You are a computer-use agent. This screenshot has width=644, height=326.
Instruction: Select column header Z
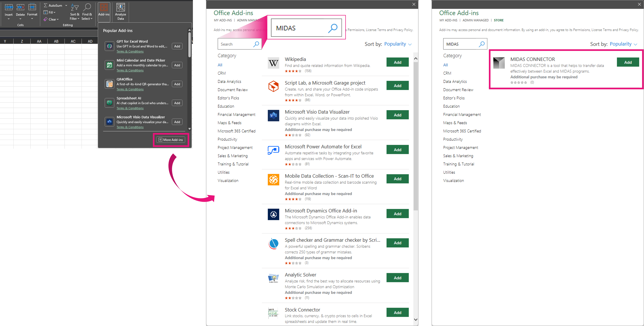pos(22,41)
